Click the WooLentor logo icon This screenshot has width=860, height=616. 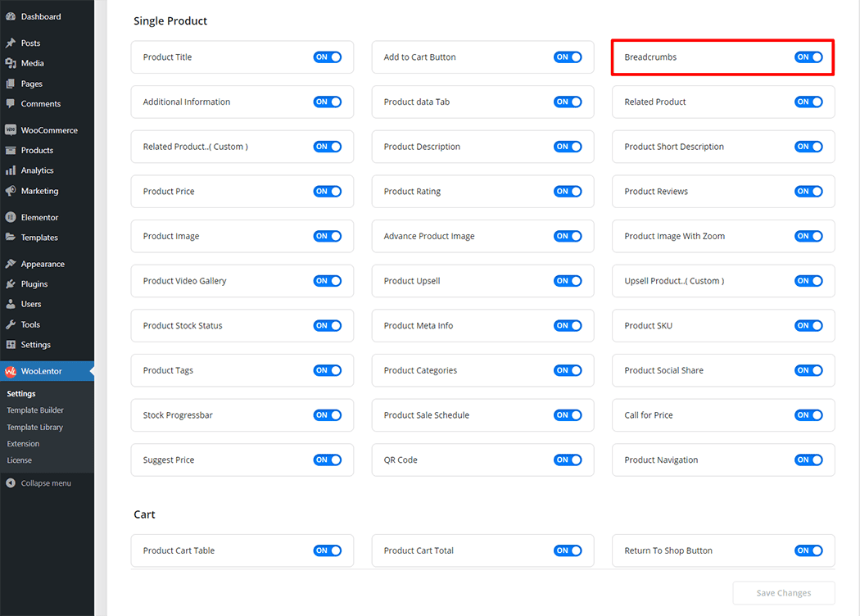(11, 371)
